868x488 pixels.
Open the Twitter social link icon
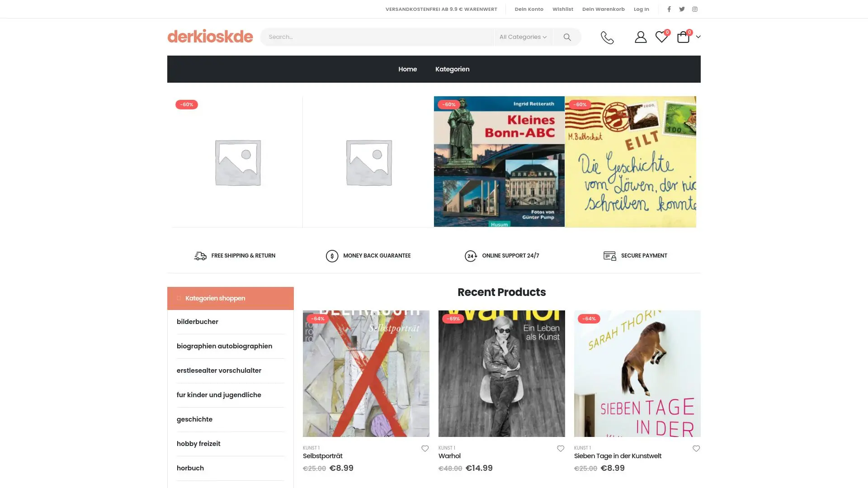pos(682,9)
